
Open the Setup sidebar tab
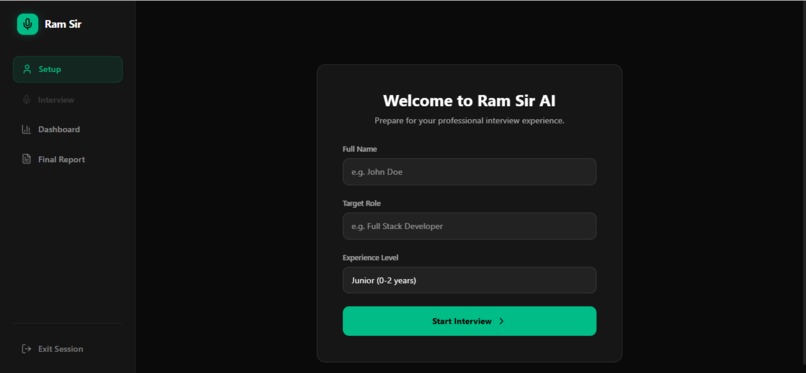point(68,69)
